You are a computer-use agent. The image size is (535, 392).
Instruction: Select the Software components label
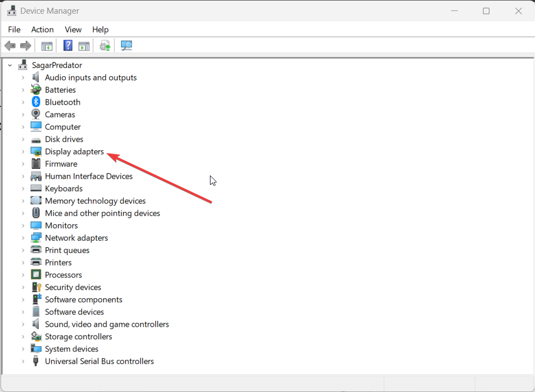83,299
